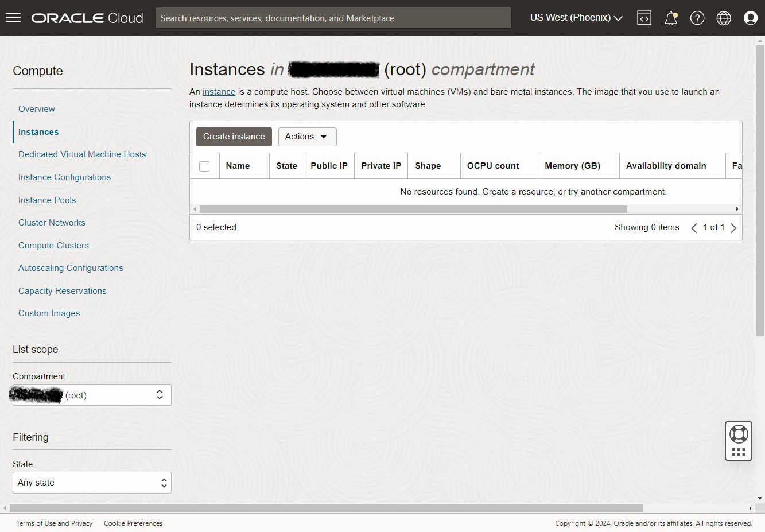765x532 pixels.
Task: Expand the Actions dropdown
Action: pyautogui.click(x=307, y=137)
